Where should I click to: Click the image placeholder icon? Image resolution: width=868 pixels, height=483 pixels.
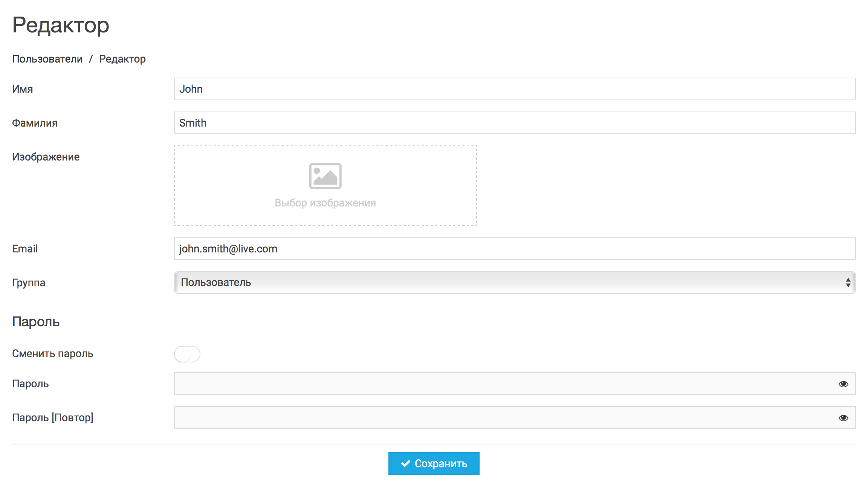pyautogui.click(x=325, y=176)
